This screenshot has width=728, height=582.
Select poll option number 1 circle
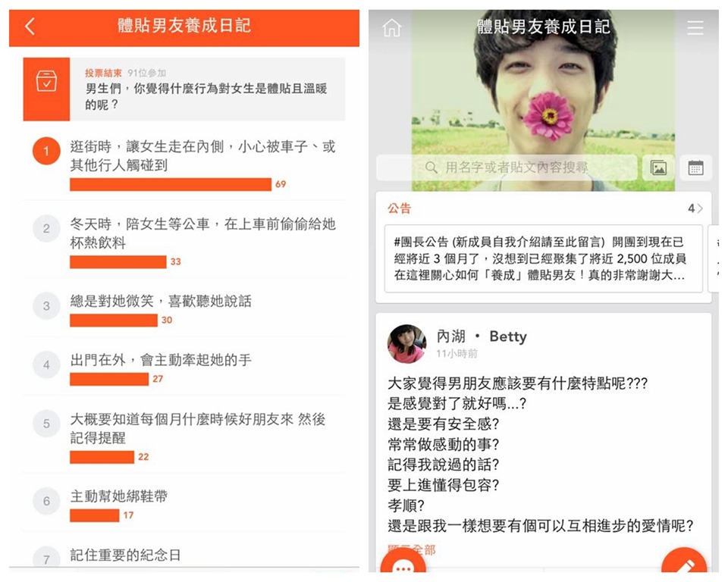click(x=46, y=151)
